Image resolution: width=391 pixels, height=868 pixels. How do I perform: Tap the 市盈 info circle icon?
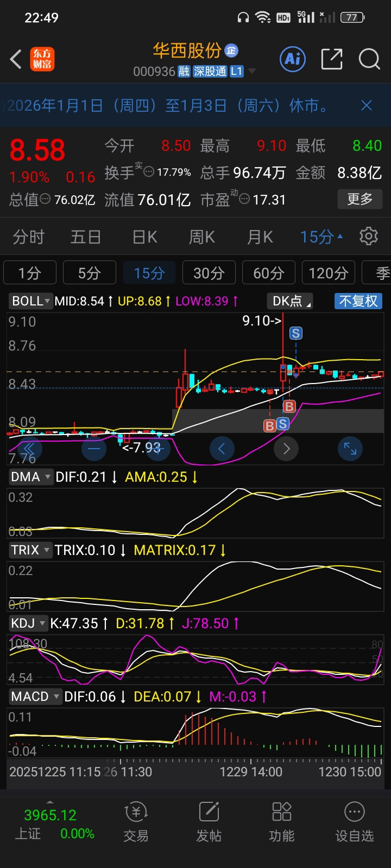(x=244, y=200)
